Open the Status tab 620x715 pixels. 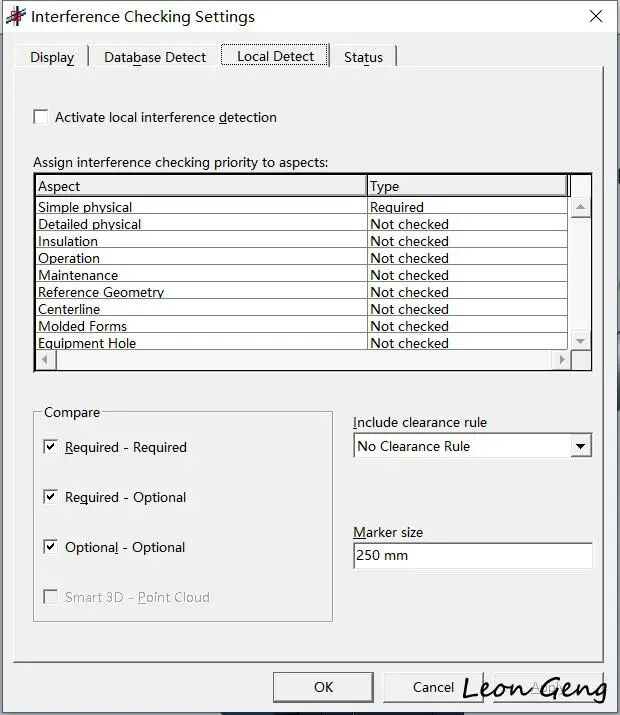click(x=363, y=57)
